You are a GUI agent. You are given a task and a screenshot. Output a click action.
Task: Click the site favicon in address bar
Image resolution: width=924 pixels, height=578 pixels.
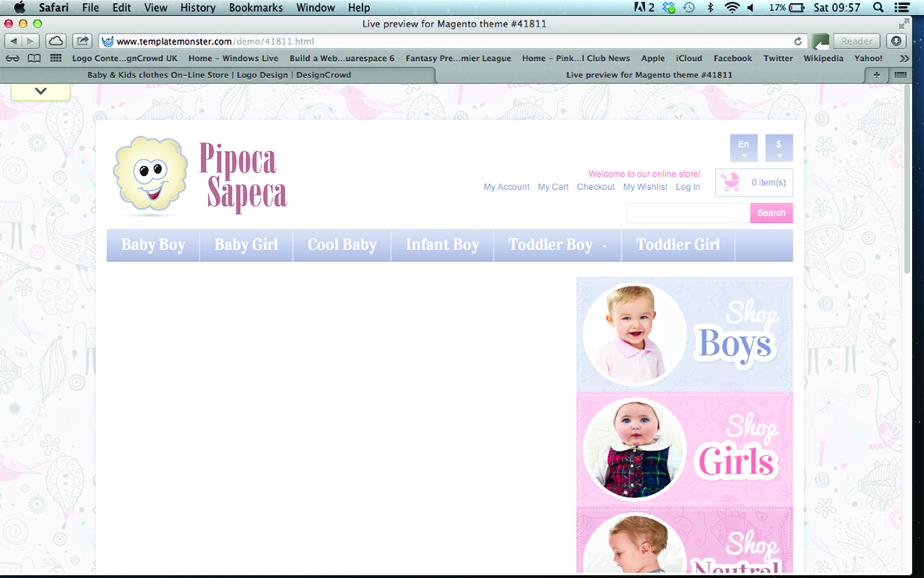107,41
